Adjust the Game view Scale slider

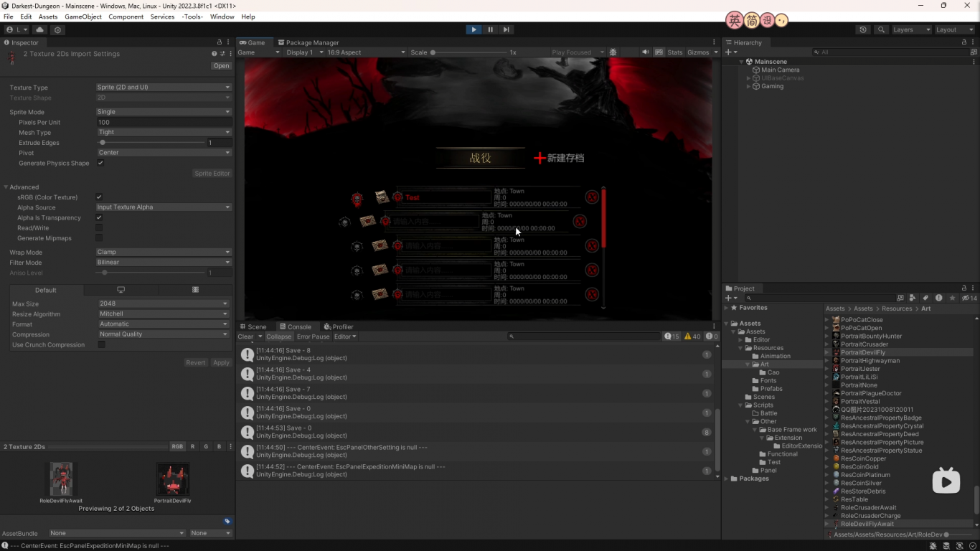468,52
